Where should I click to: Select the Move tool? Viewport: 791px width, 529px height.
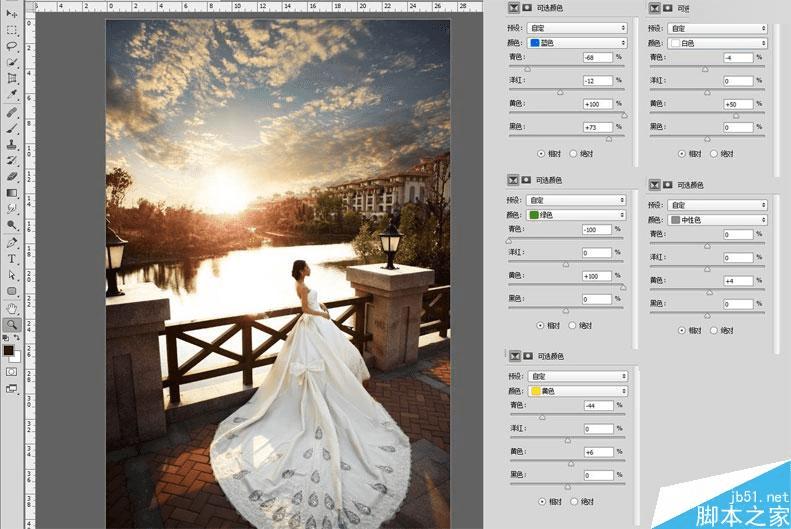point(12,14)
